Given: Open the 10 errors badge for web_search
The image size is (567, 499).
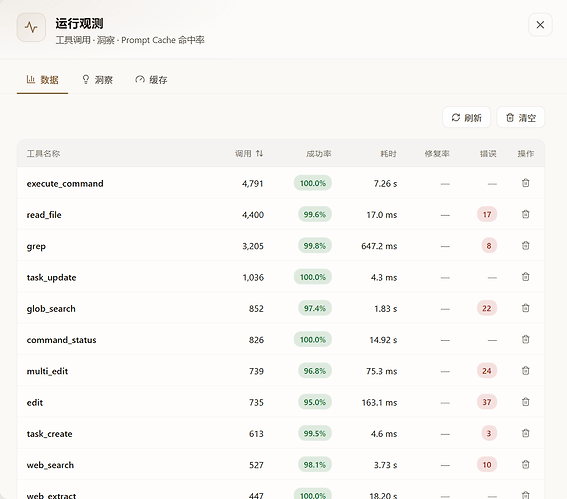Looking at the screenshot, I should (x=487, y=464).
